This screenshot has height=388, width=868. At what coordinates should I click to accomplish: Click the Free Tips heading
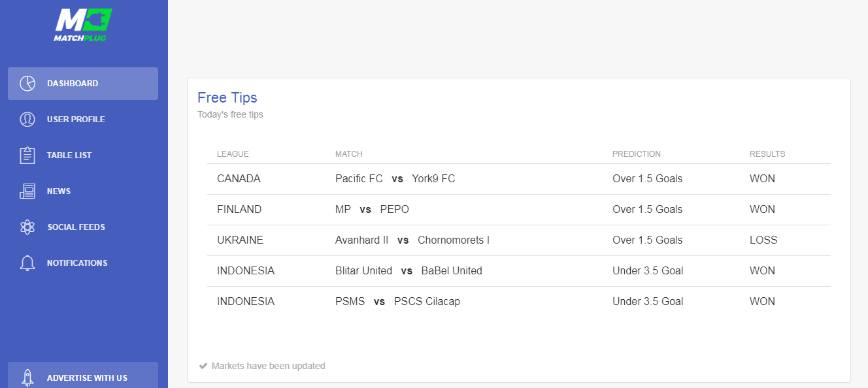[227, 98]
